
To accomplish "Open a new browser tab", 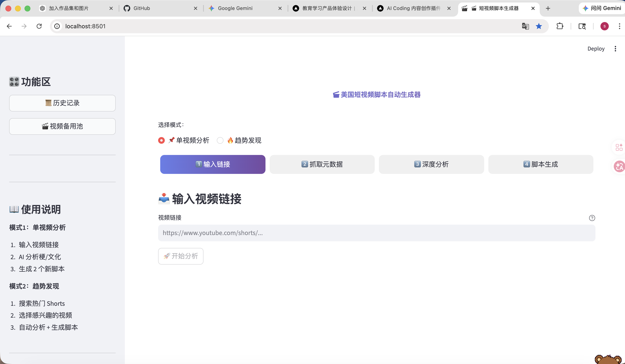I will pos(548,9).
